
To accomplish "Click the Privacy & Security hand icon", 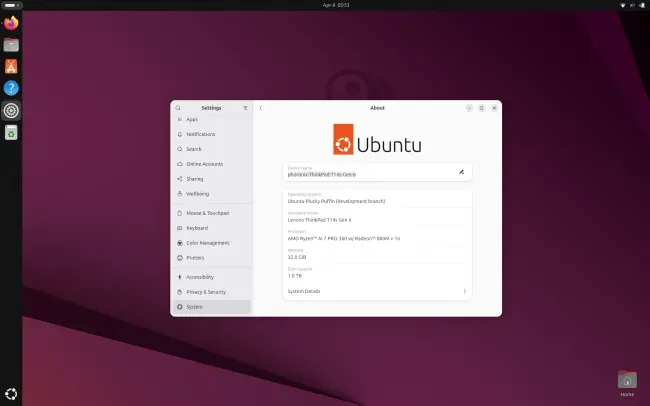I will (x=179, y=292).
